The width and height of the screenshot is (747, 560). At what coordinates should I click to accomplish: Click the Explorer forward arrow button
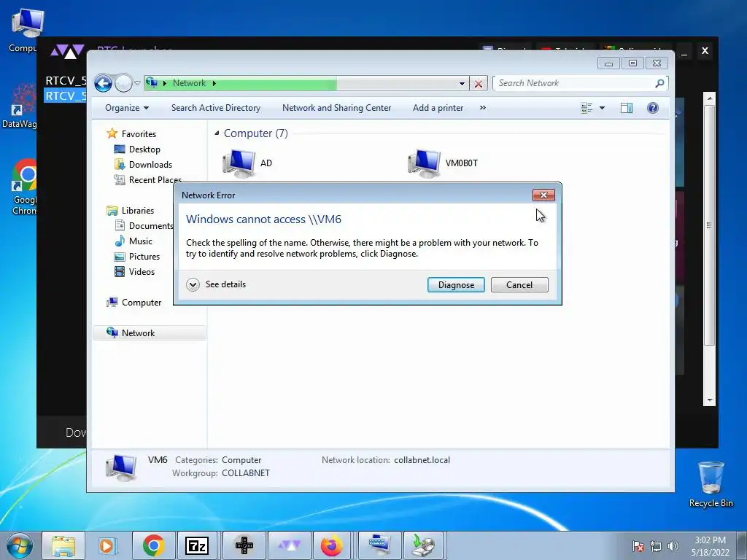[x=123, y=83]
